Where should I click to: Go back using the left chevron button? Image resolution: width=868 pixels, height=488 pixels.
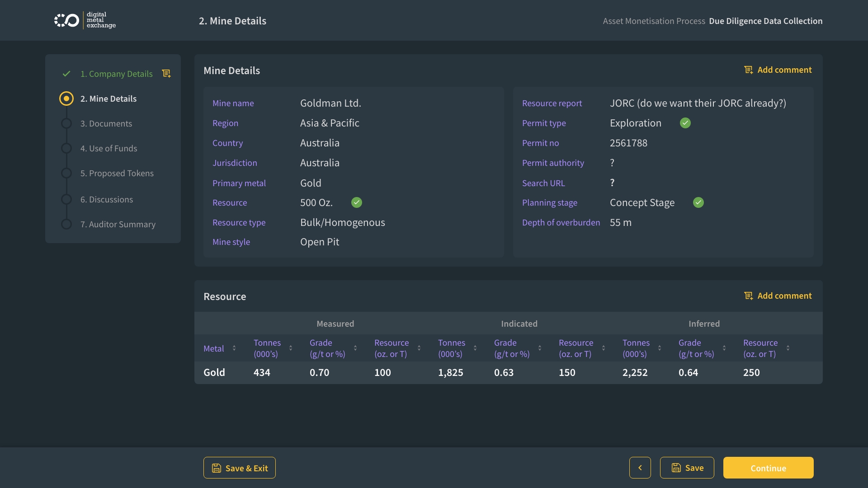click(x=640, y=468)
